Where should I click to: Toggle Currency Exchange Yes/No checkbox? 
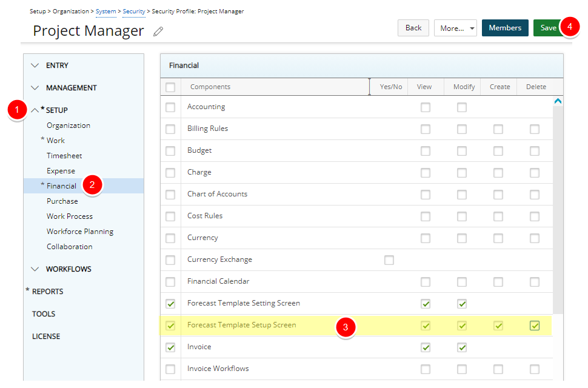point(389,260)
